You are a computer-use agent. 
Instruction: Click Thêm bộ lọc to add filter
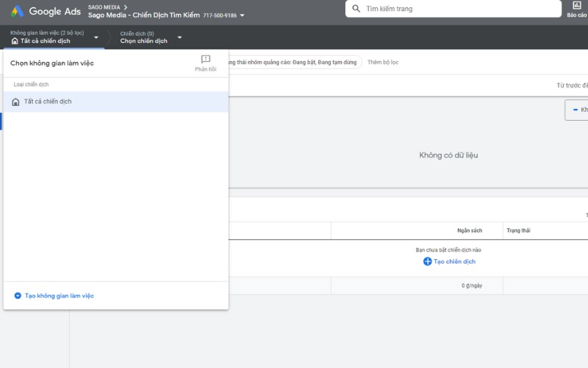[x=383, y=63]
